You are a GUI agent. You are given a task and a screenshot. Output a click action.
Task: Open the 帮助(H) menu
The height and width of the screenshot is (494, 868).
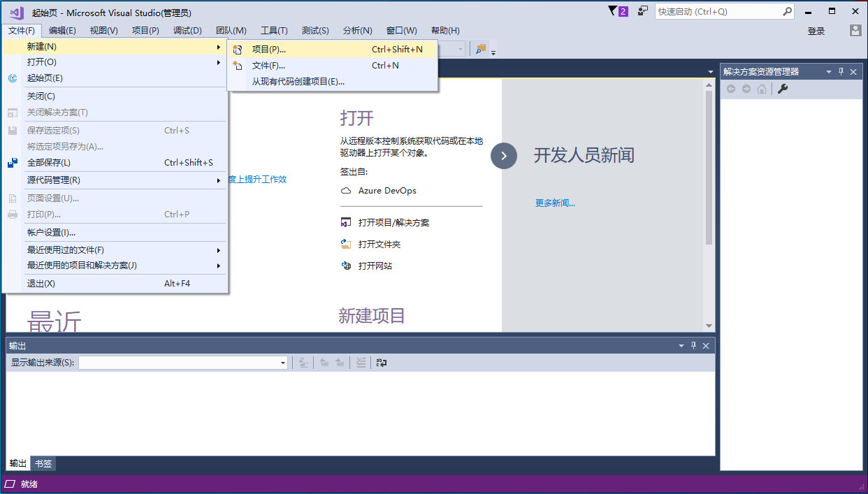pyautogui.click(x=445, y=31)
